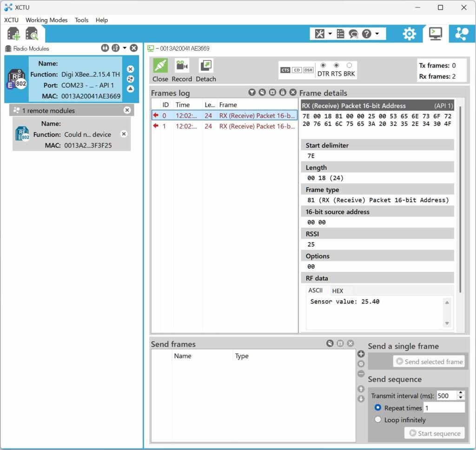Click the CTS line indicator
Viewport: 476px width, 450px height.
click(285, 70)
